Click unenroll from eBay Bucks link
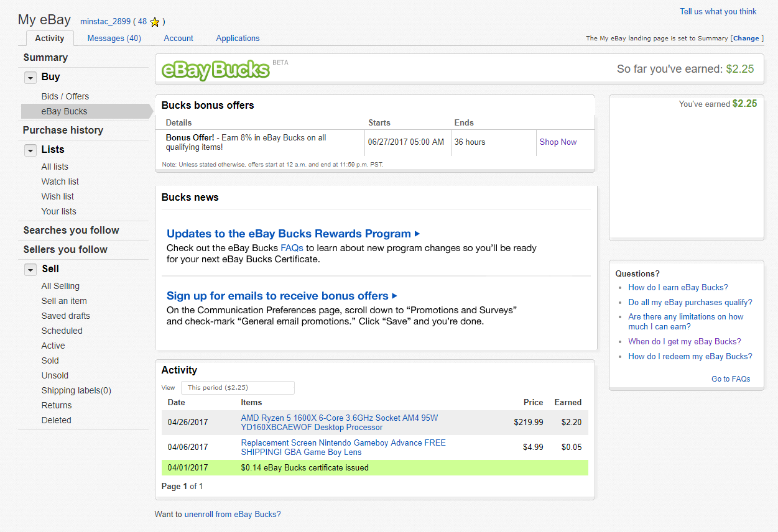The width and height of the screenshot is (778, 532). [x=233, y=514]
